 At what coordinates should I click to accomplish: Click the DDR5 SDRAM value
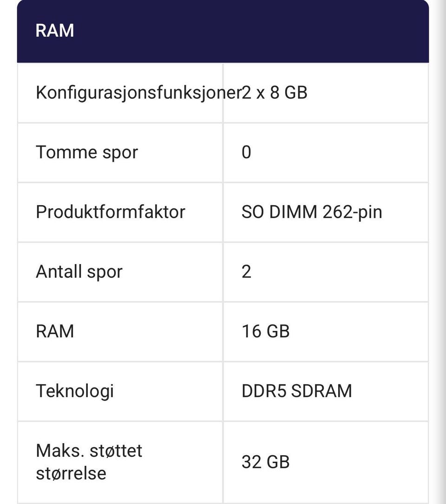tap(297, 391)
